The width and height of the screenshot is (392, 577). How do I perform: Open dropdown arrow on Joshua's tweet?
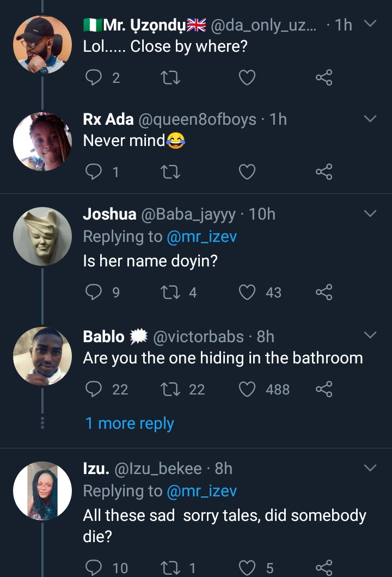point(370,214)
